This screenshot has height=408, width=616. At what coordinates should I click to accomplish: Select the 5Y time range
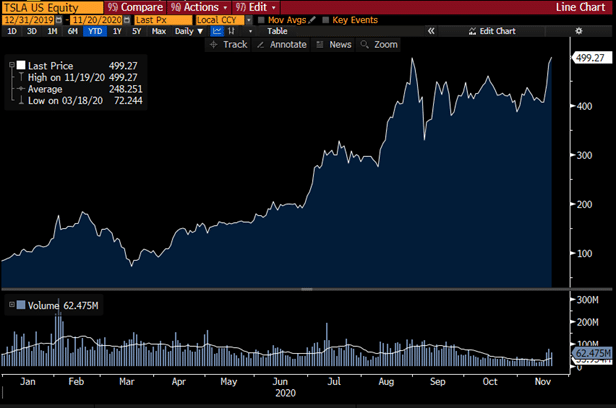pos(136,31)
